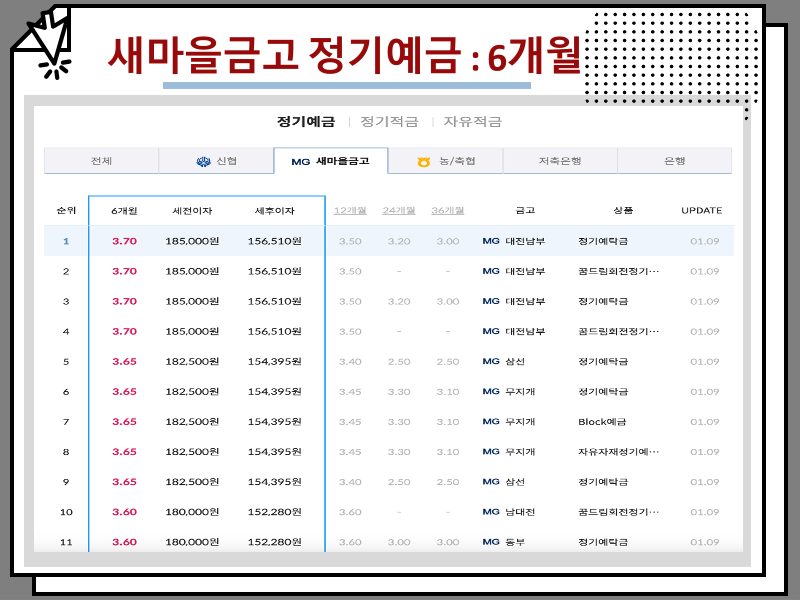Click 182,500원 in the rank 8 row
Screen dimensions: 800x600
pyautogui.click(x=192, y=452)
